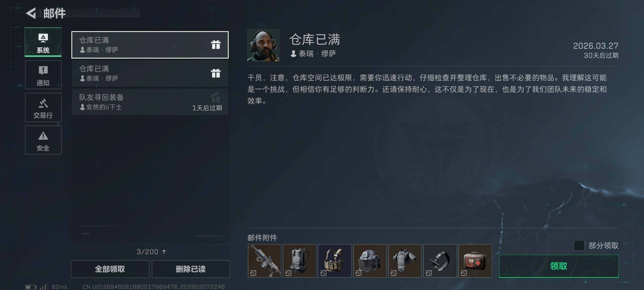This screenshot has width=644, height=290.
Task: Go back using the arrow beside 邮件
Action: pyautogui.click(x=31, y=13)
